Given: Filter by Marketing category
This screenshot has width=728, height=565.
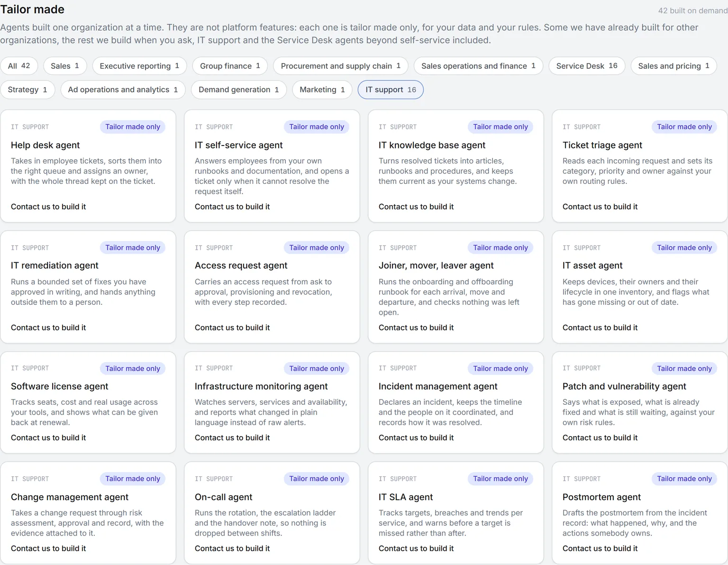Looking at the screenshot, I should click(322, 90).
